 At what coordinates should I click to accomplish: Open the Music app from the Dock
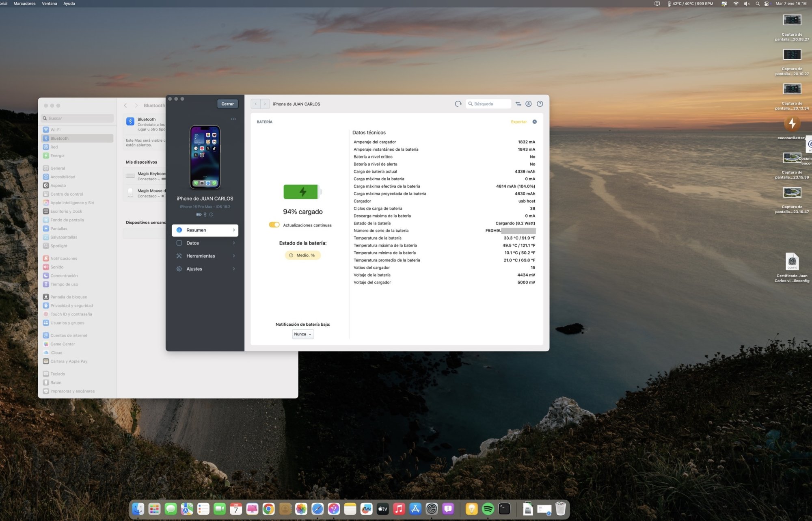[x=399, y=508]
